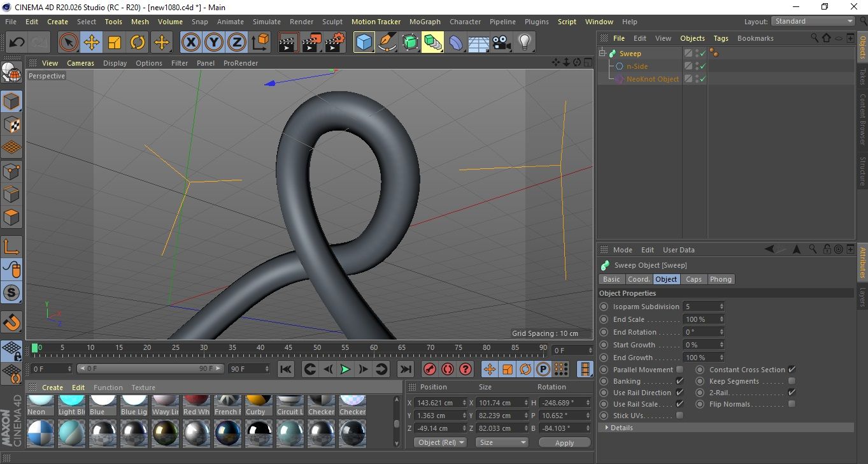Open the Simulate menu
Viewport: 868px width, 464px height.
point(266,22)
